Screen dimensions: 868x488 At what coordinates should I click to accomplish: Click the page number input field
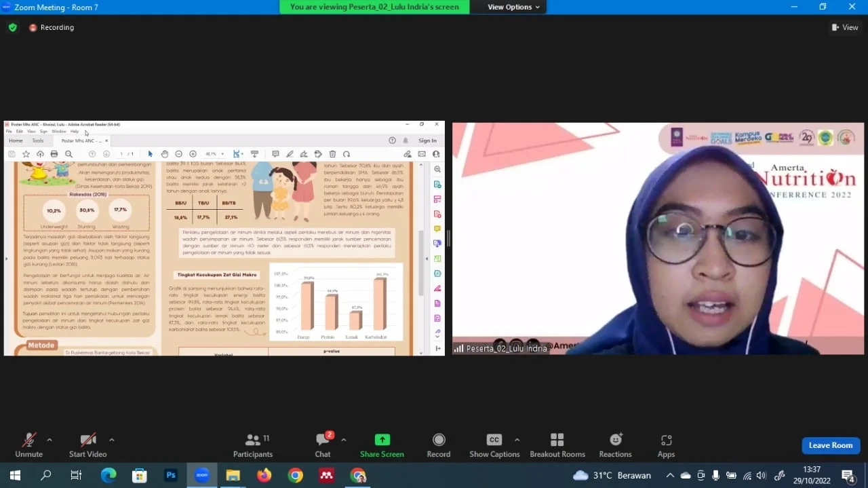tap(121, 154)
